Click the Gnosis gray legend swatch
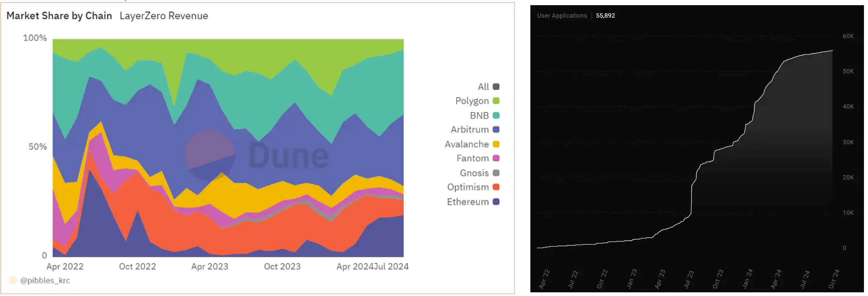This screenshot has width=868, height=296. point(496,173)
